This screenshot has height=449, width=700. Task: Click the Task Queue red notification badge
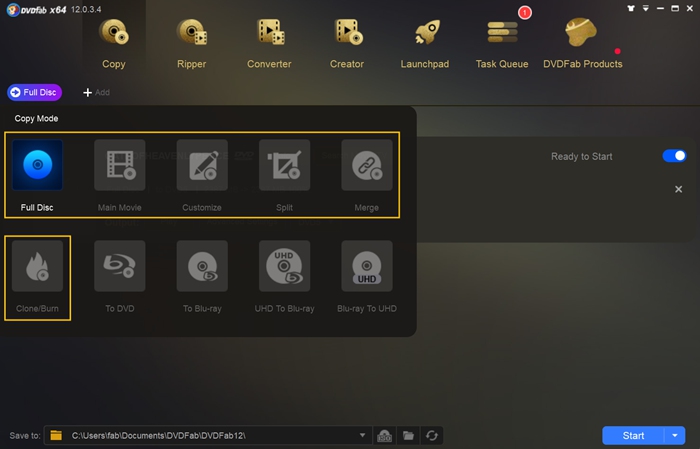[x=525, y=12]
